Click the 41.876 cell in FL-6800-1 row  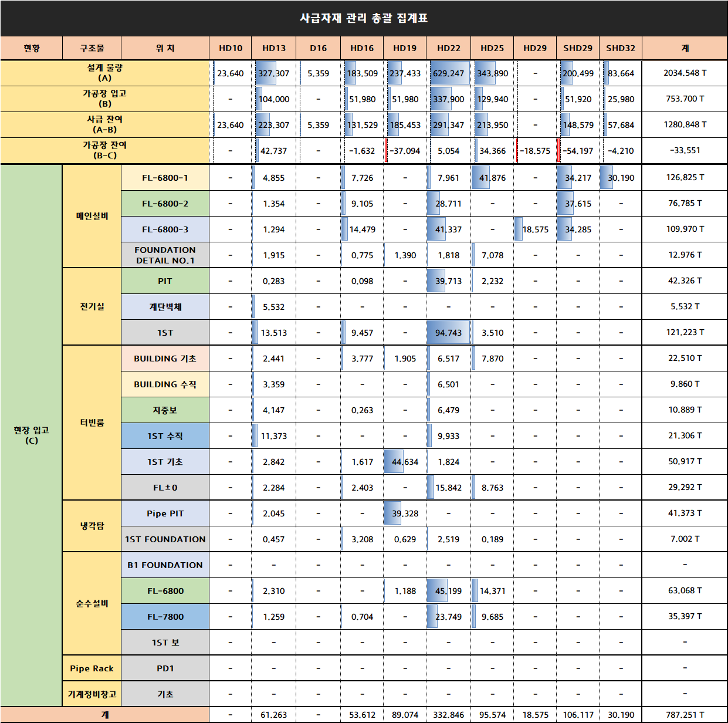(x=492, y=178)
